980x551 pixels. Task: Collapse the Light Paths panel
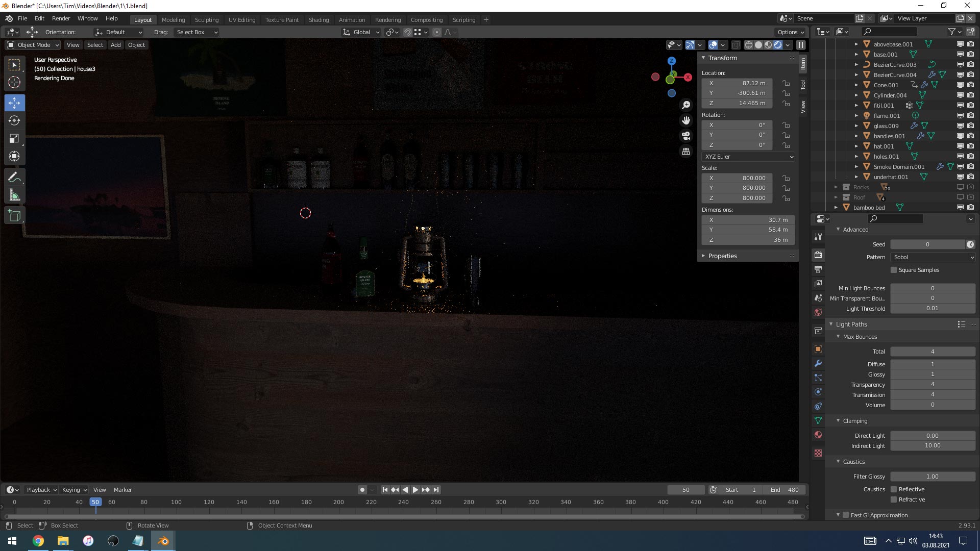point(851,324)
